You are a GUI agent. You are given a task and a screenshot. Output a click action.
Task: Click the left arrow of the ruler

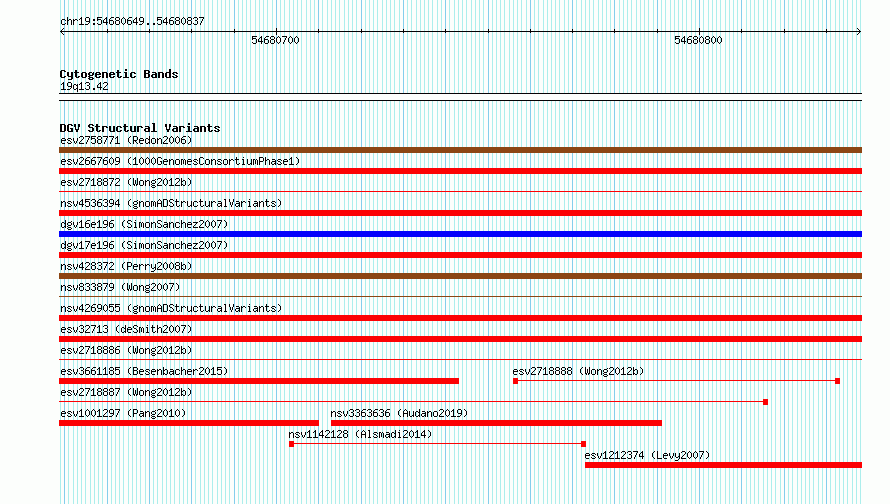click(x=62, y=31)
